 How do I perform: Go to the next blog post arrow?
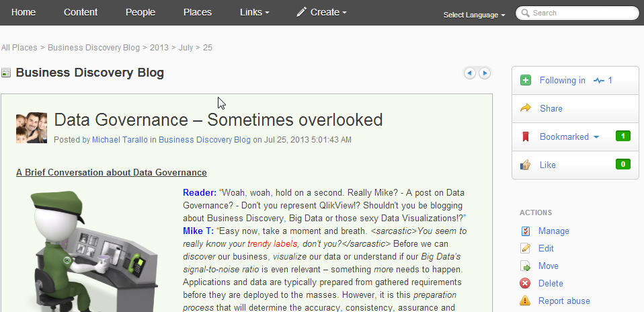click(x=484, y=73)
